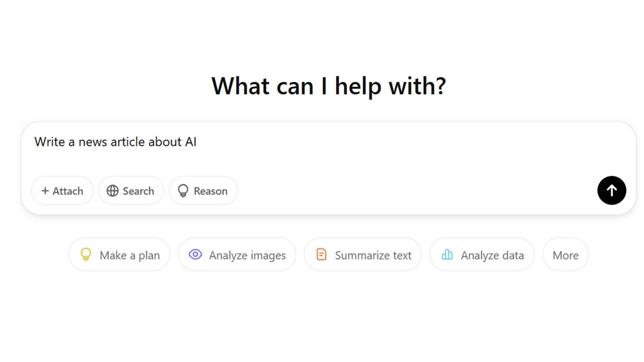Click the globe icon beside Search
Image resolution: width=644 pixels, height=362 pixels.
pos(112,191)
